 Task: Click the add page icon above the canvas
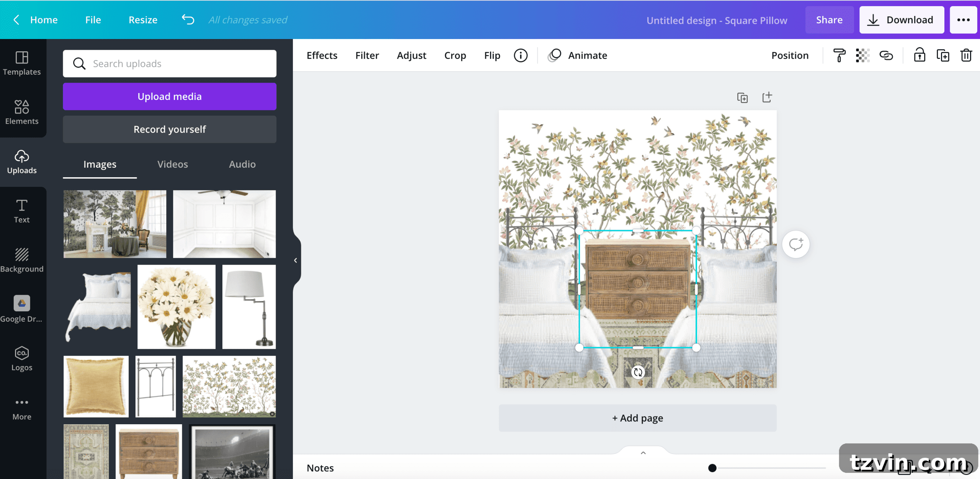pos(767,97)
